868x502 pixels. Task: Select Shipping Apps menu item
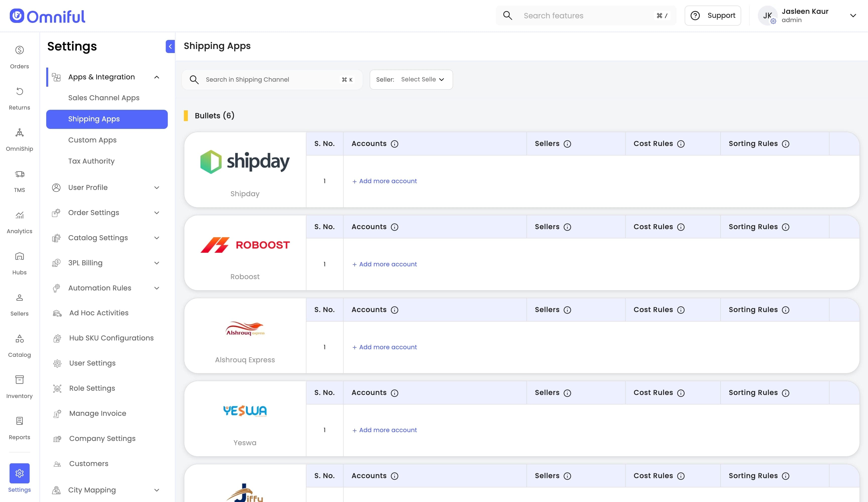[x=107, y=119]
